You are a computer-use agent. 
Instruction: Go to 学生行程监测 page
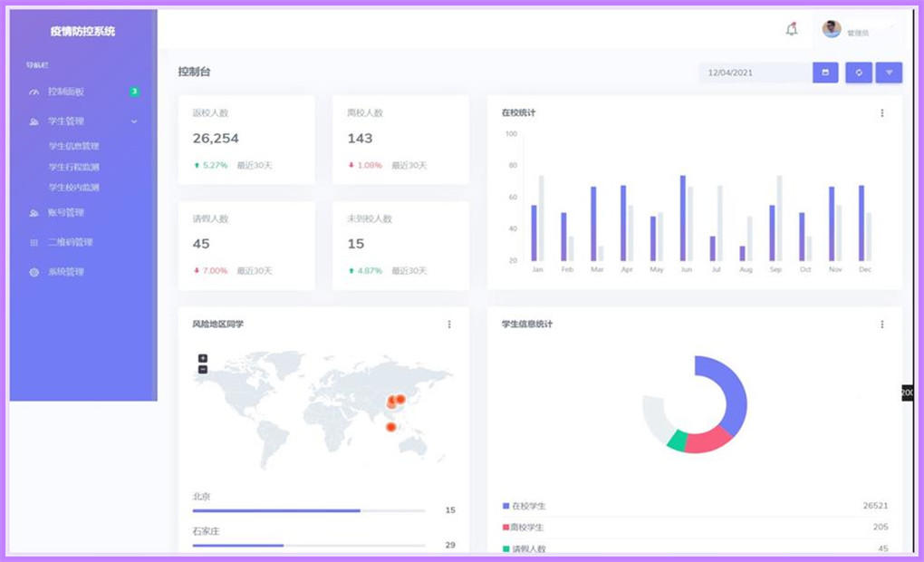73,167
